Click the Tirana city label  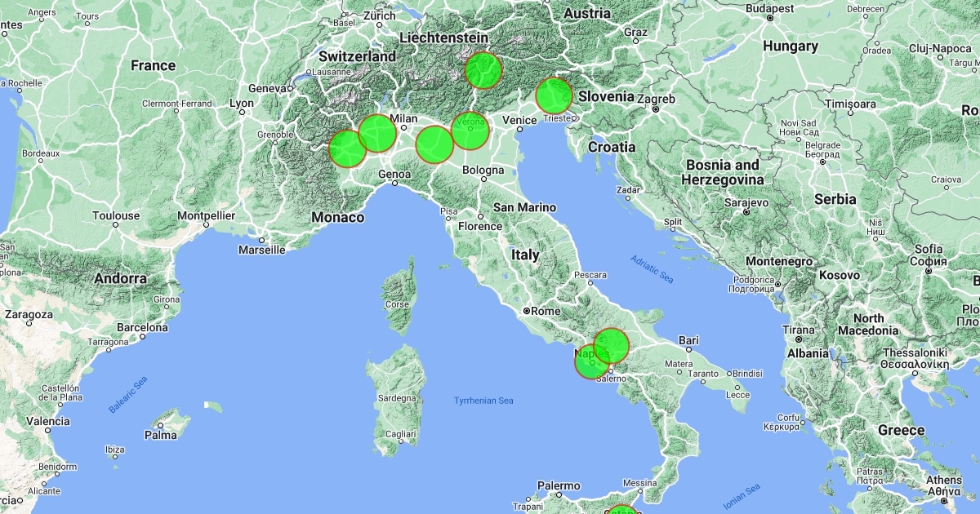[x=799, y=329]
